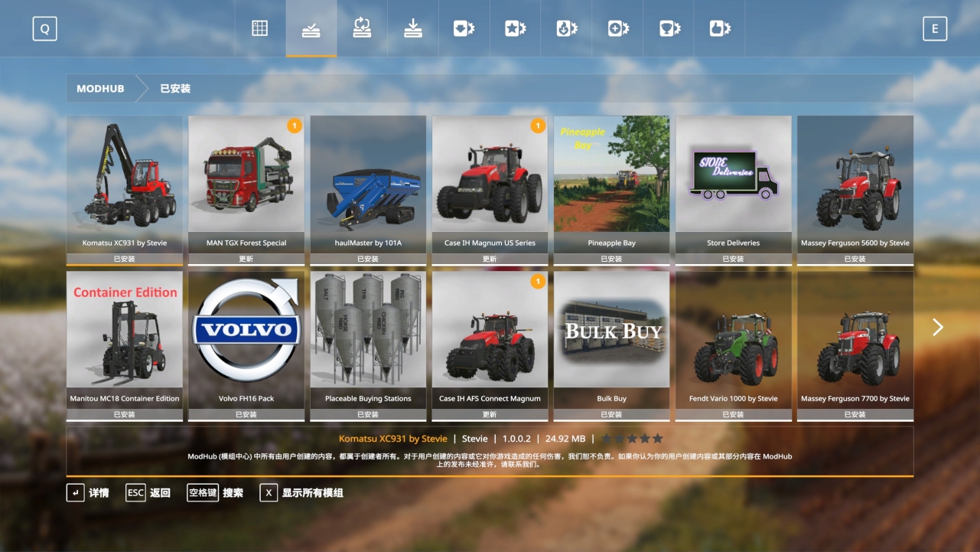Click the Q previous page key button

pyautogui.click(x=44, y=29)
